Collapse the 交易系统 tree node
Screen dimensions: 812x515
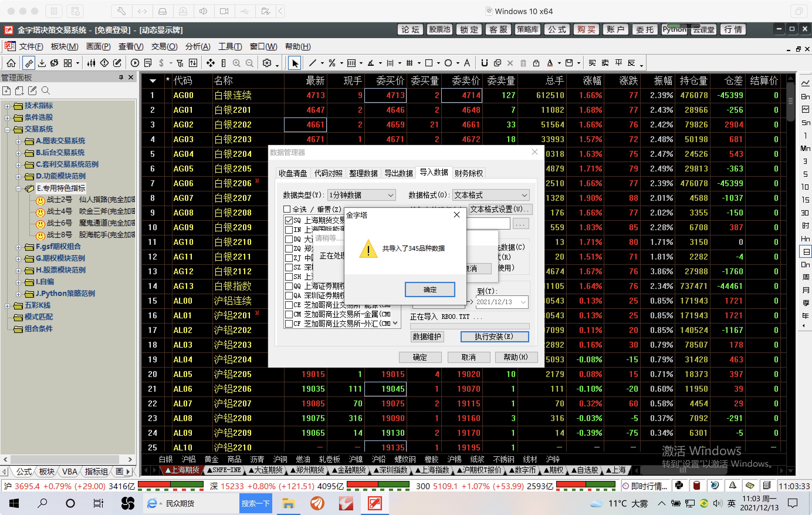click(x=7, y=129)
